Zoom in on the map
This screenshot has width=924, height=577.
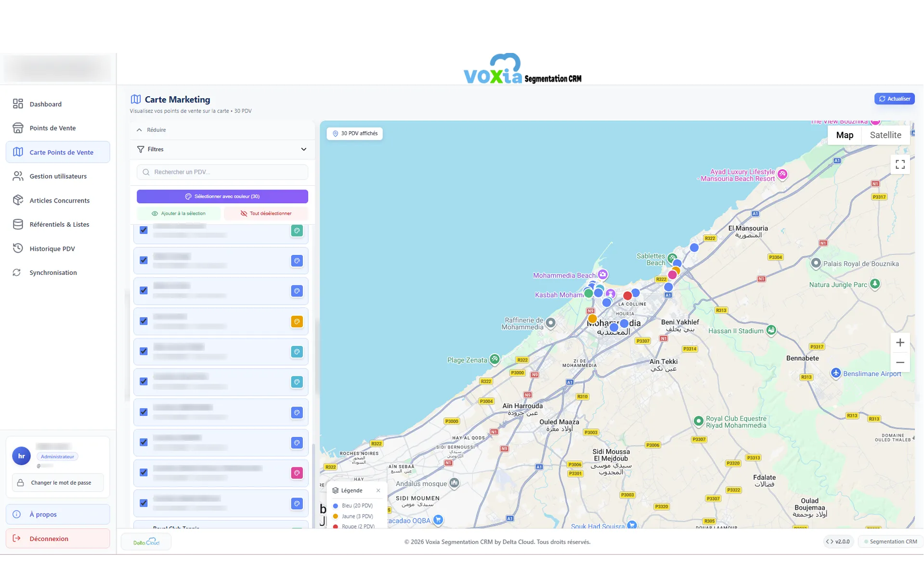pos(900,343)
